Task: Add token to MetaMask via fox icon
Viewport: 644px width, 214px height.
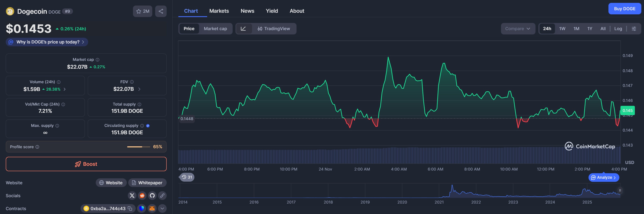Action: pos(152,208)
